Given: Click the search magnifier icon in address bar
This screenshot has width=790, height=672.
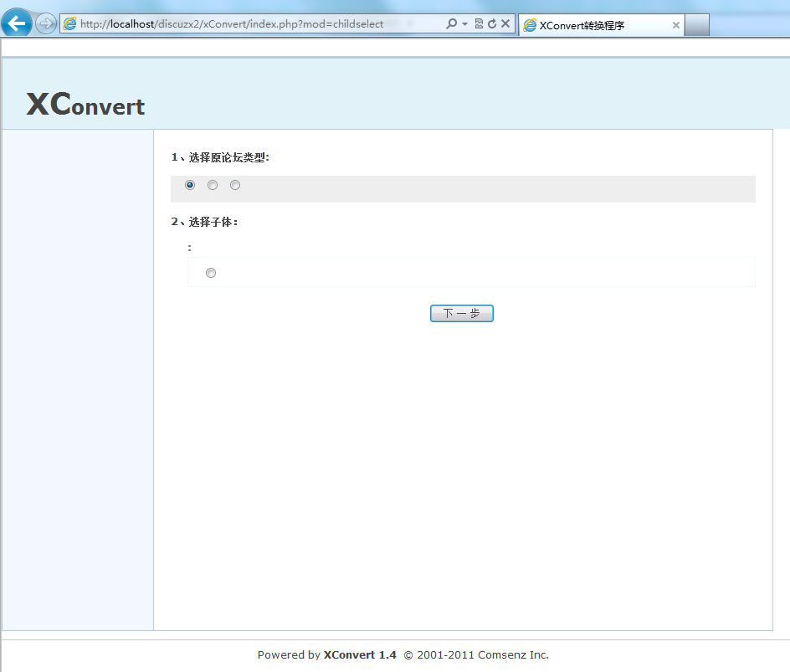Looking at the screenshot, I should point(451,23).
